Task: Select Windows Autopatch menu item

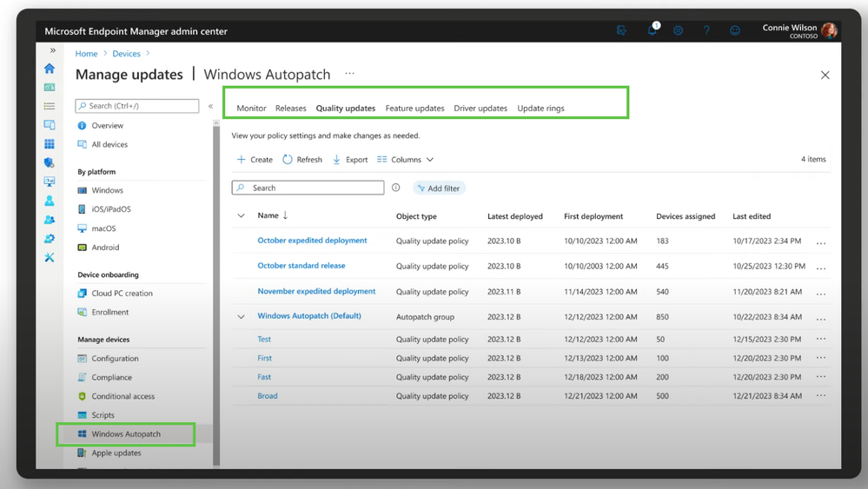Action: [x=126, y=433]
